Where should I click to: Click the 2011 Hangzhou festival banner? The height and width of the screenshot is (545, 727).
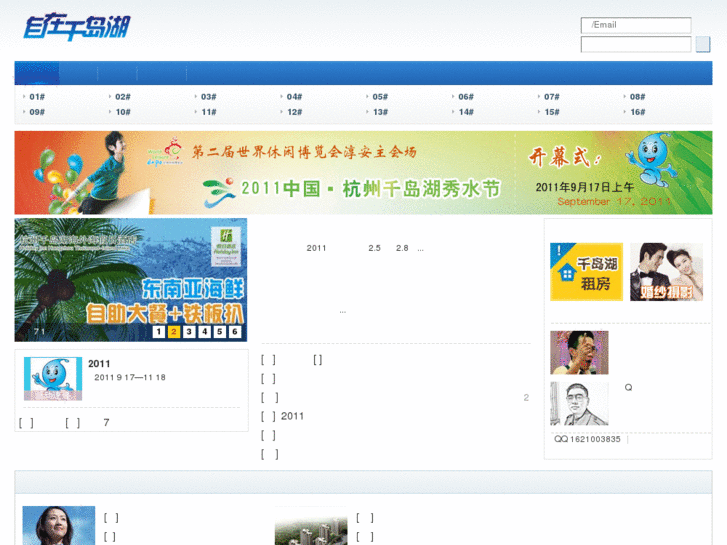point(363,173)
